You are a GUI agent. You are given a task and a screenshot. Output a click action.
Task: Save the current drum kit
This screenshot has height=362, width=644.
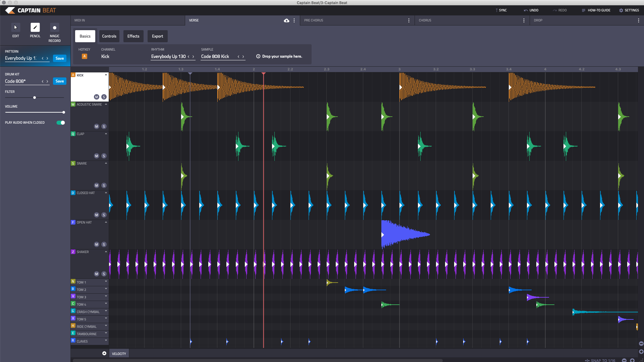coord(59,81)
